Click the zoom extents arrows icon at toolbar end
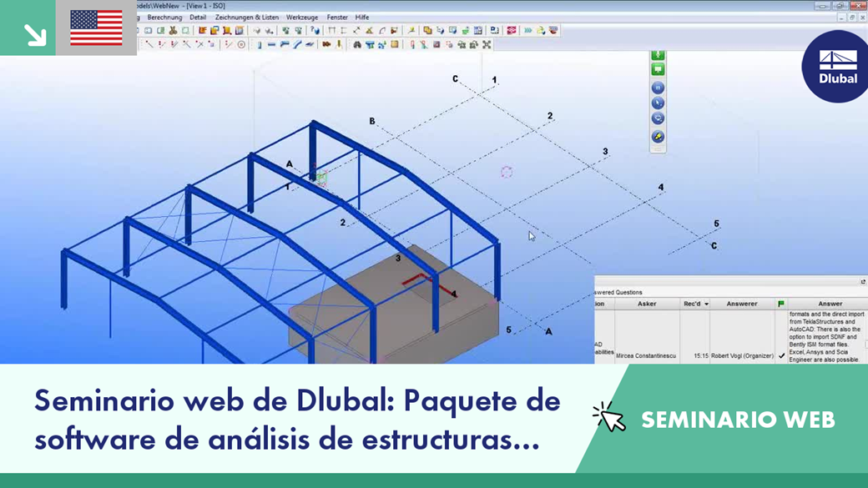868x488 pixels. 487,45
